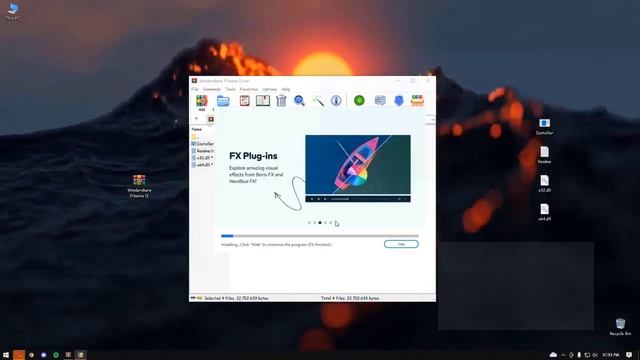Click 'Total 4 files' status bar text
Screen dimensions: 640x360
[x=350, y=298]
